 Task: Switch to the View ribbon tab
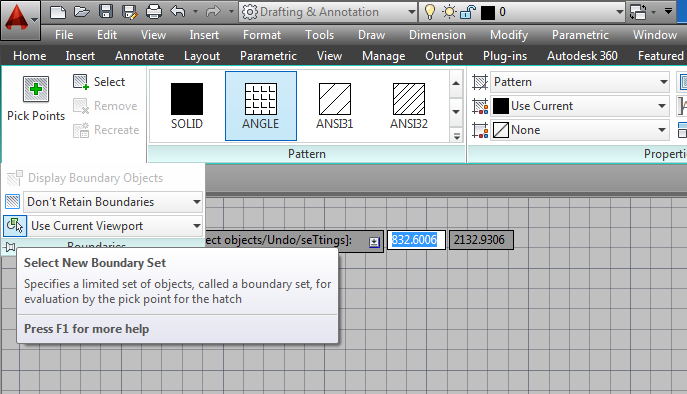pyautogui.click(x=329, y=56)
